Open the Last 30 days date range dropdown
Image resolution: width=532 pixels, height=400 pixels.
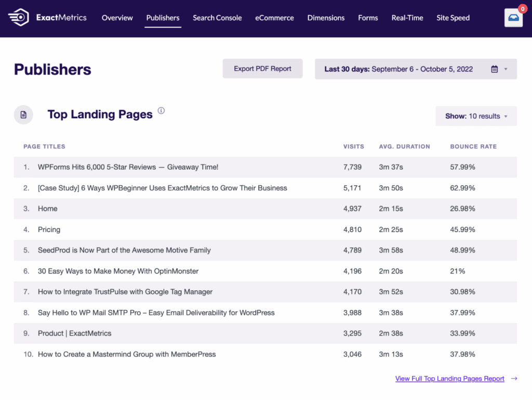416,69
